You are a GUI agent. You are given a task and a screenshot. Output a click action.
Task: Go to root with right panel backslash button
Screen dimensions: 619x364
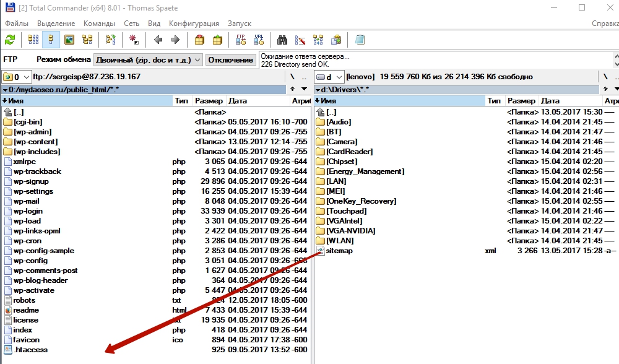(x=605, y=77)
